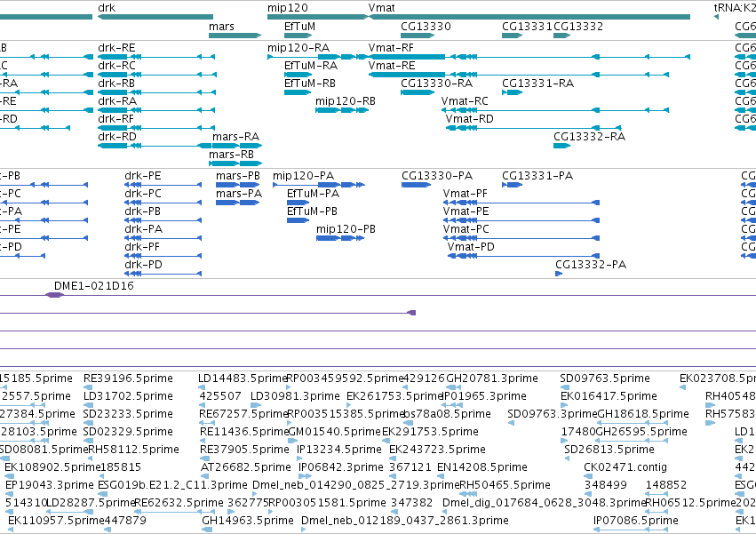Open the drk-PB protein feature

tap(163, 220)
